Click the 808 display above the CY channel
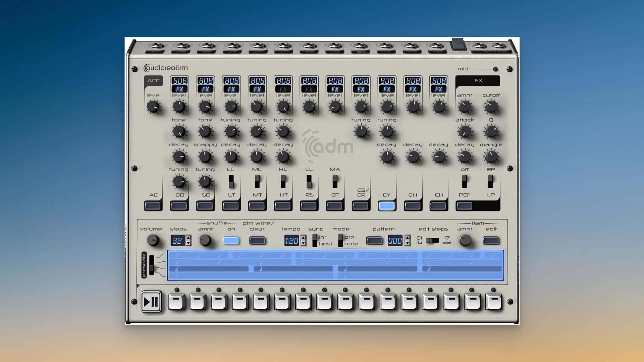The height and width of the screenshot is (362, 644). tap(387, 80)
